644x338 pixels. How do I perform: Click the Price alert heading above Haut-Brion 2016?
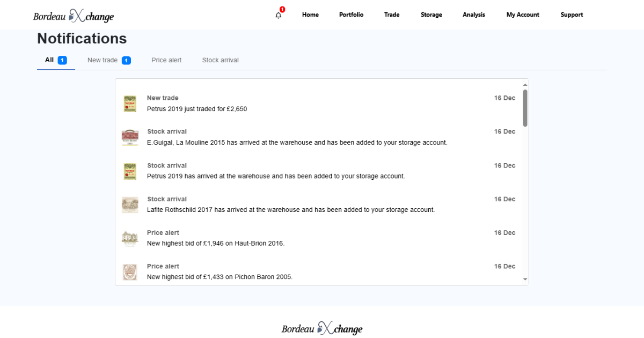[163, 233]
